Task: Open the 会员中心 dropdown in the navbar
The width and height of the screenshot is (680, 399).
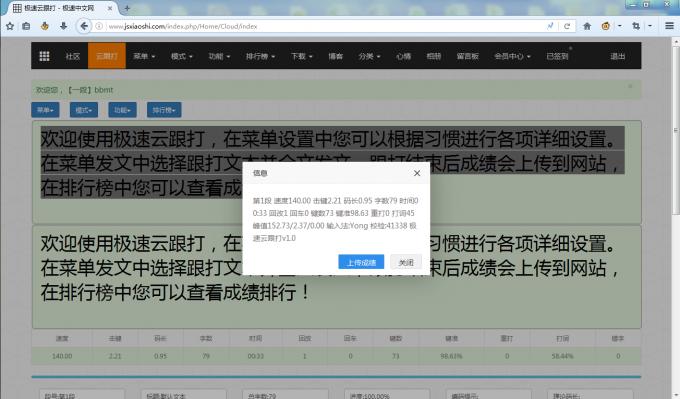Action: 512,56
